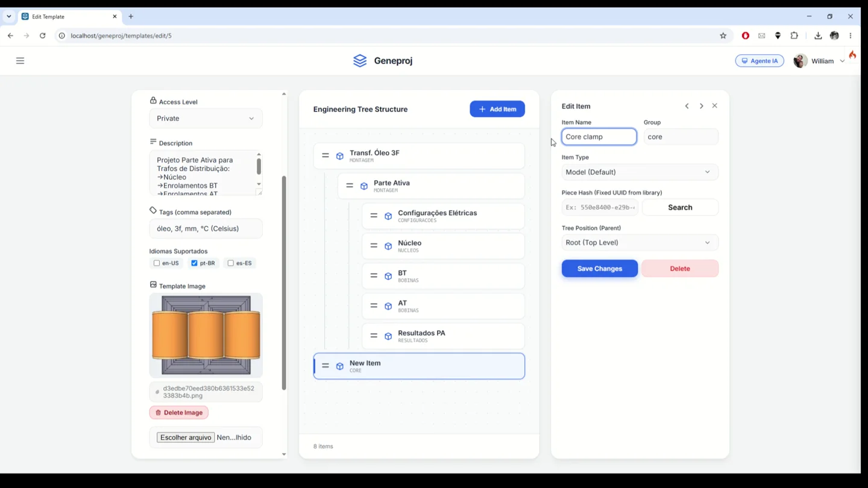Click the Save Changes button
The image size is (868, 488).
point(600,269)
